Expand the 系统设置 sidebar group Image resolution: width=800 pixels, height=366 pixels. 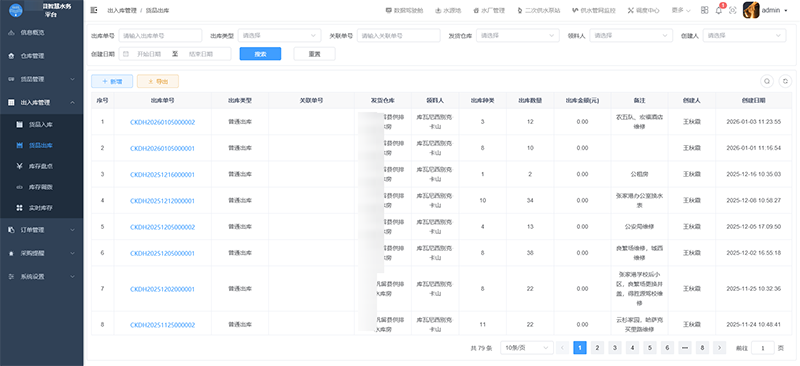[x=41, y=277]
